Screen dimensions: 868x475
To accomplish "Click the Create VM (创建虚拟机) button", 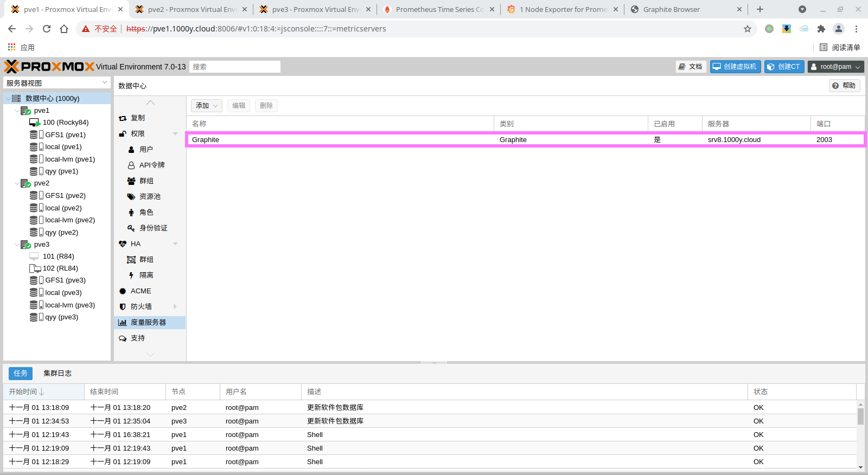I will 735,67.
